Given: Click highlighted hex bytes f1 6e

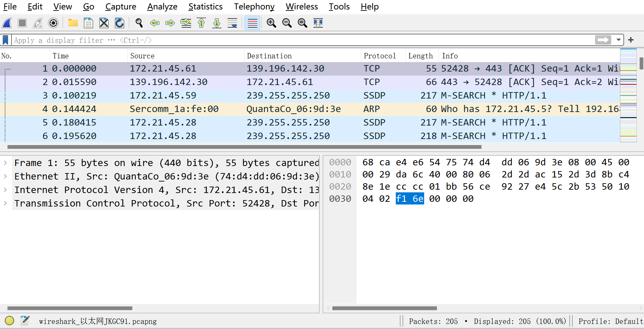Looking at the screenshot, I should (x=410, y=199).
